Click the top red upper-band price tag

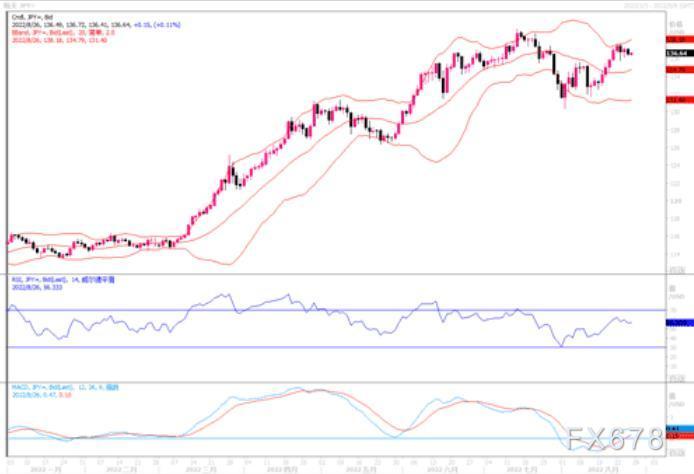[679, 40]
